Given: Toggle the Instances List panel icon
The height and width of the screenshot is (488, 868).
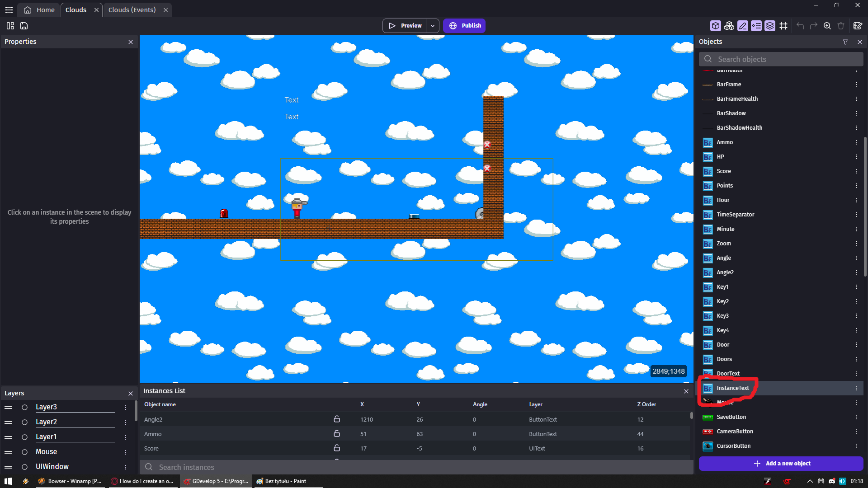Looking at the screenshot, I should coord(756,26).
